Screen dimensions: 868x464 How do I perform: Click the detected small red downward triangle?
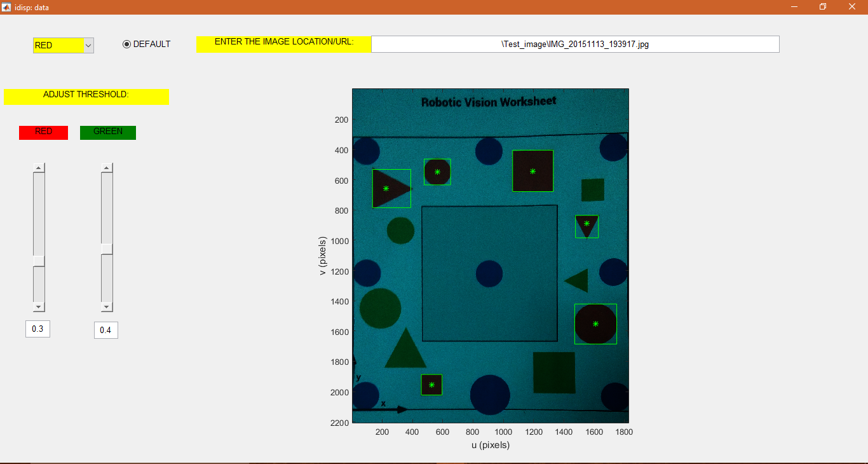click(587, 226)
